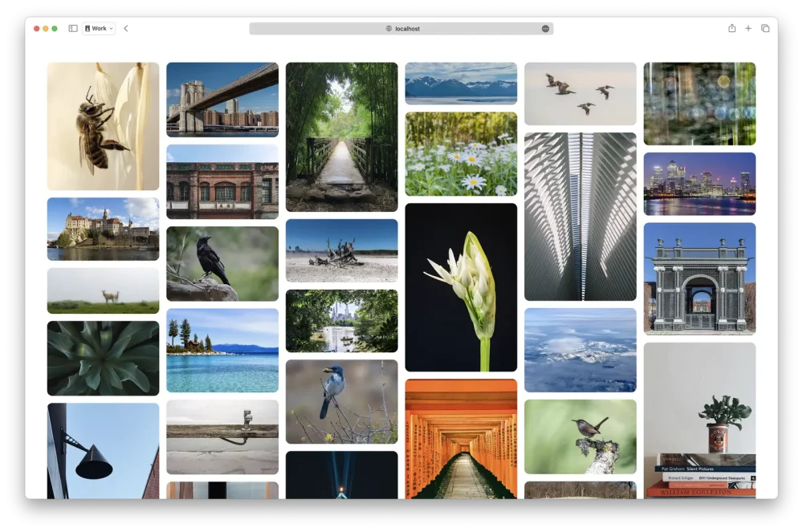Open the potted plant on books photo
Screen dimensions: 803x532
[699, 420]
